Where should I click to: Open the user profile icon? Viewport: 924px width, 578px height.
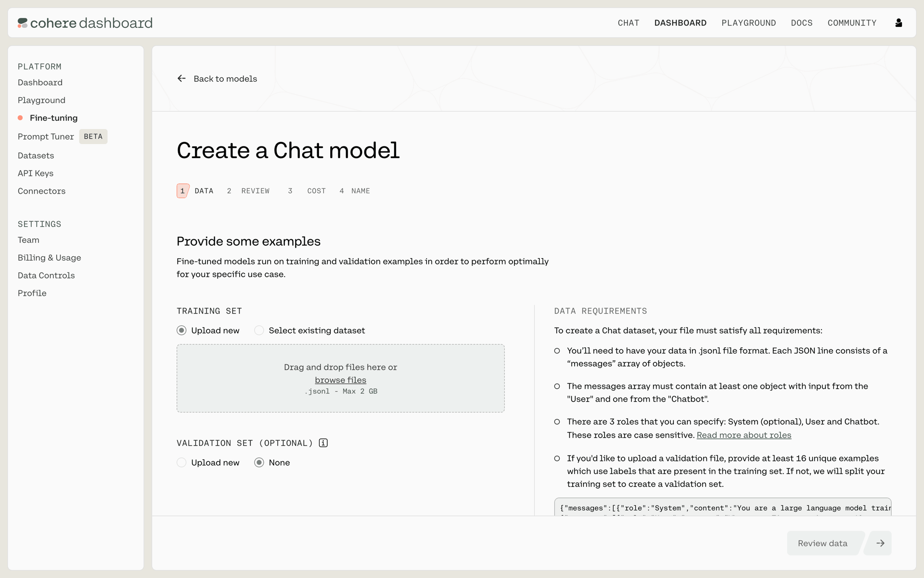(x=898, y=23)
